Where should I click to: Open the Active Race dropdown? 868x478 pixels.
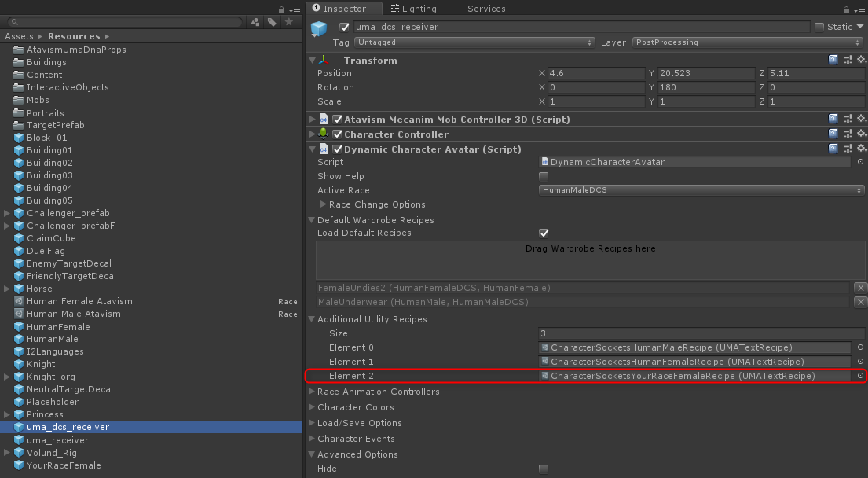pos(701,190)
